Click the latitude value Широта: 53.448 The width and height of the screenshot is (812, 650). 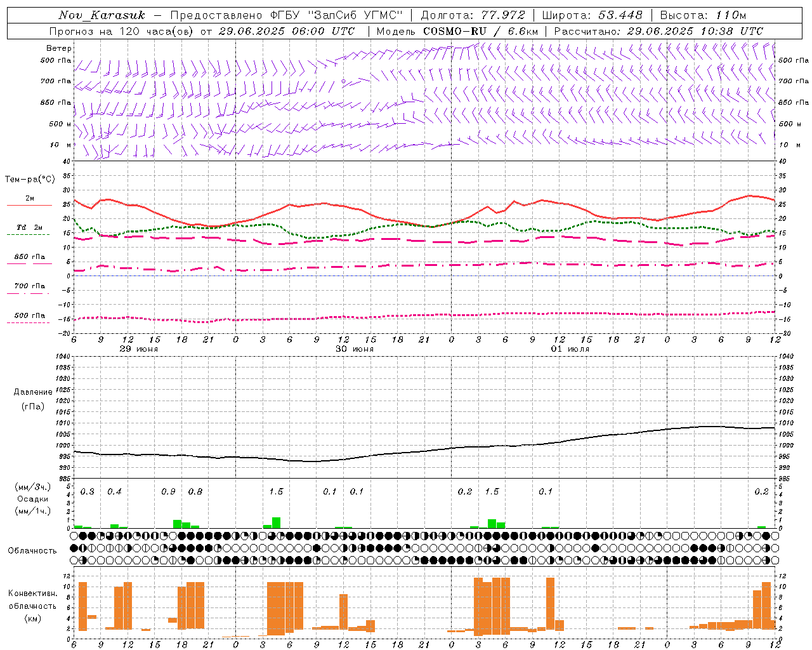pos(592,15)
